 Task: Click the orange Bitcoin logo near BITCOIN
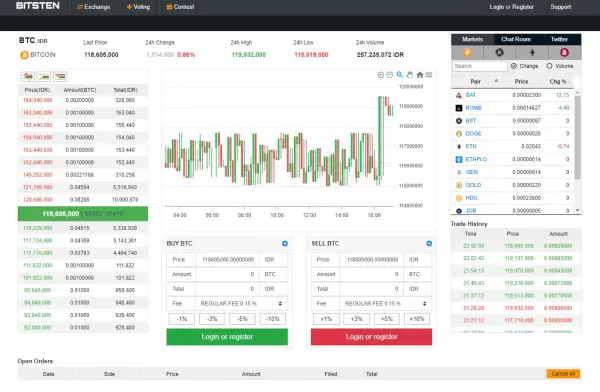[x=24, y=55]
